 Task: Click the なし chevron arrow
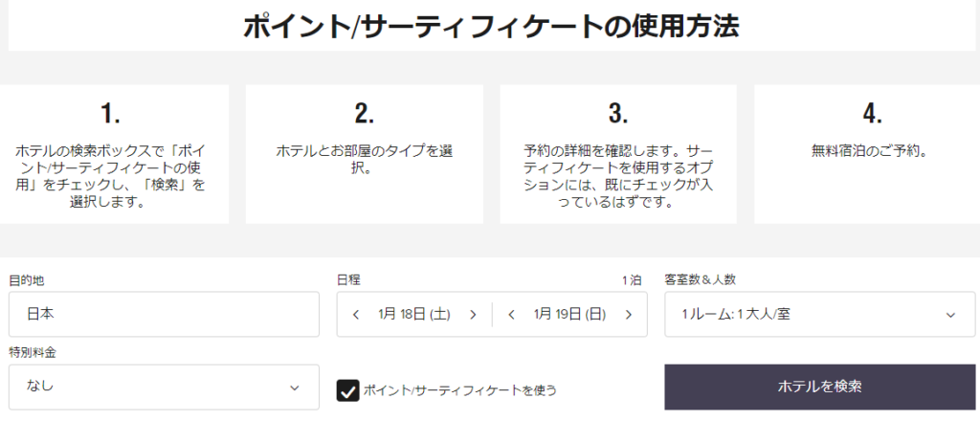pyautogui.click(x=294, y=387)
